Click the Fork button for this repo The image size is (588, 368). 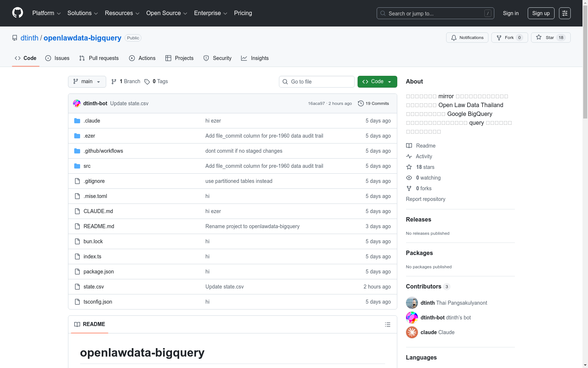click(509, 38)
